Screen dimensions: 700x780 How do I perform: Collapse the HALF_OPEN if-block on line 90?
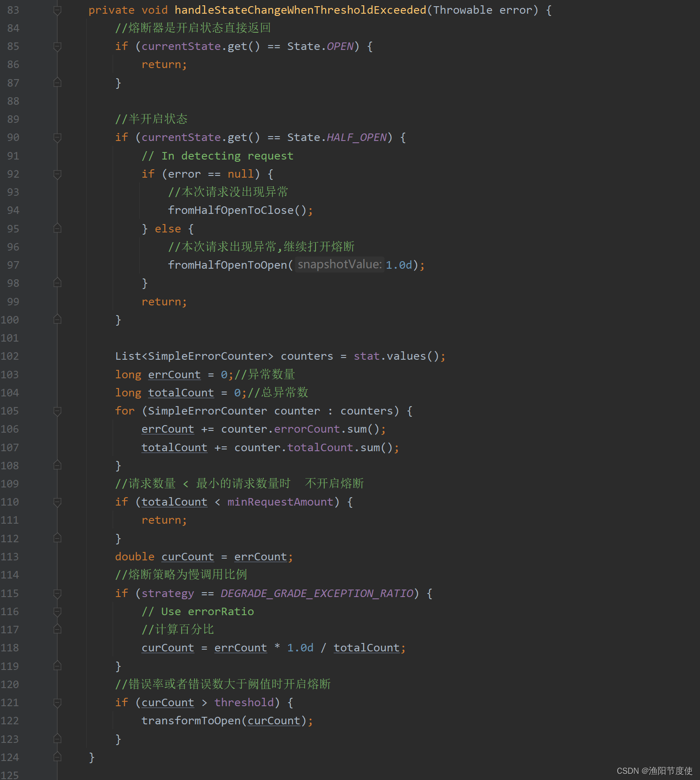coord(57,137)
